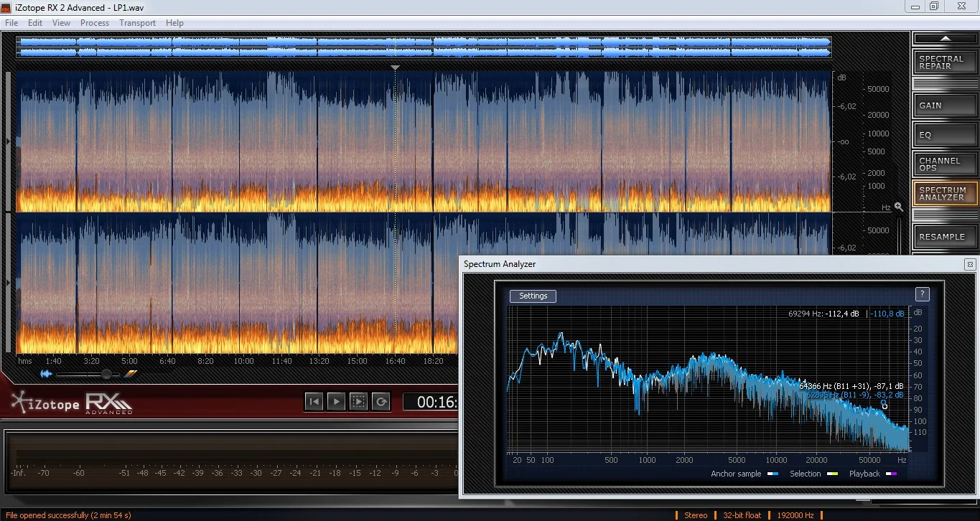
Task: Open the Transport menu
Action: (137, 23)
